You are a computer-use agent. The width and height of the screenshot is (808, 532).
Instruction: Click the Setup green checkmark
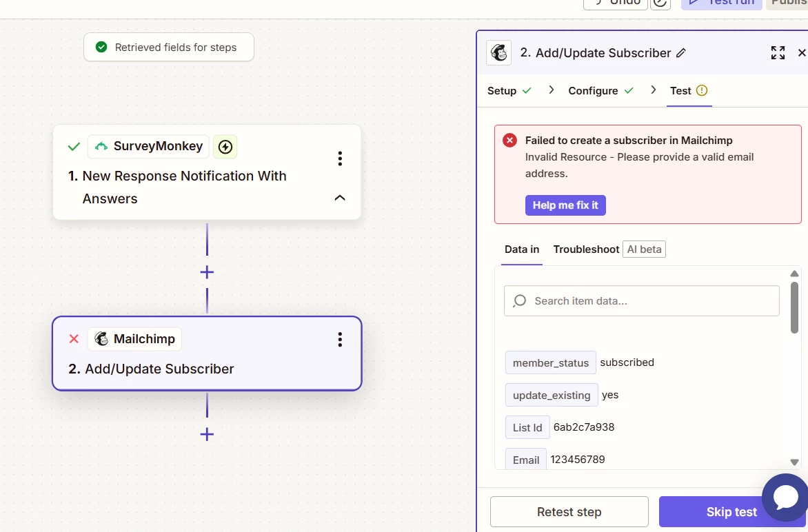[x=526, y=91]
